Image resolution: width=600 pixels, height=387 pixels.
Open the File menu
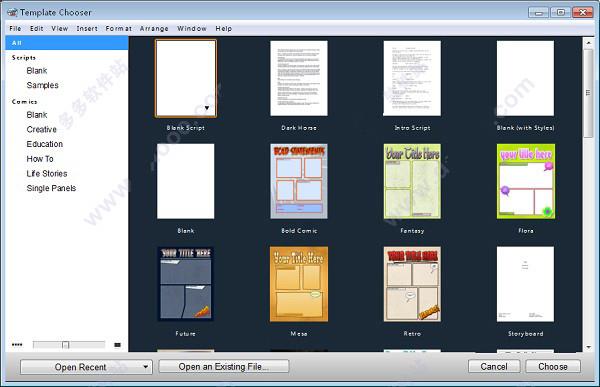click(15, 28)
